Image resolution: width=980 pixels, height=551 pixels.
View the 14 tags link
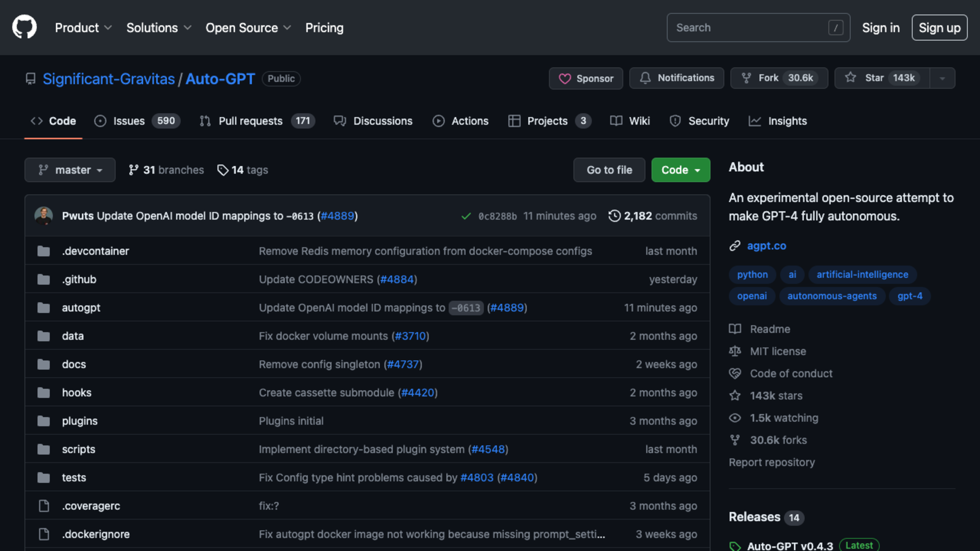(243, 170)
